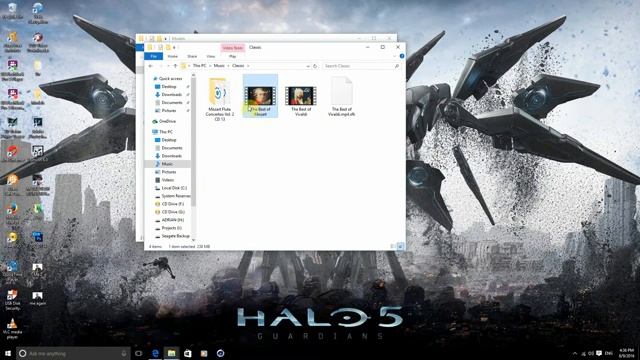
Task: Open the Explorer help icon
Action: click(x=402, y=56)
